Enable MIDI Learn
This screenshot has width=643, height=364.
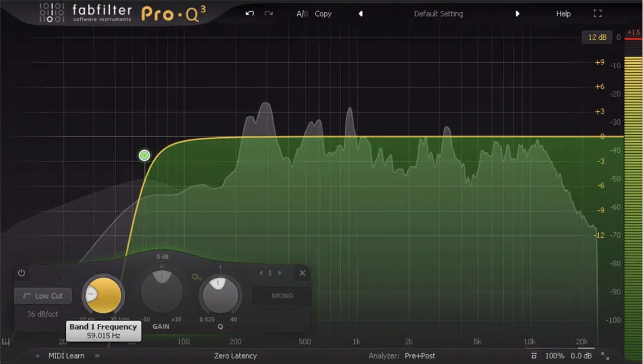pyautogui.click(x=66, y=356)
